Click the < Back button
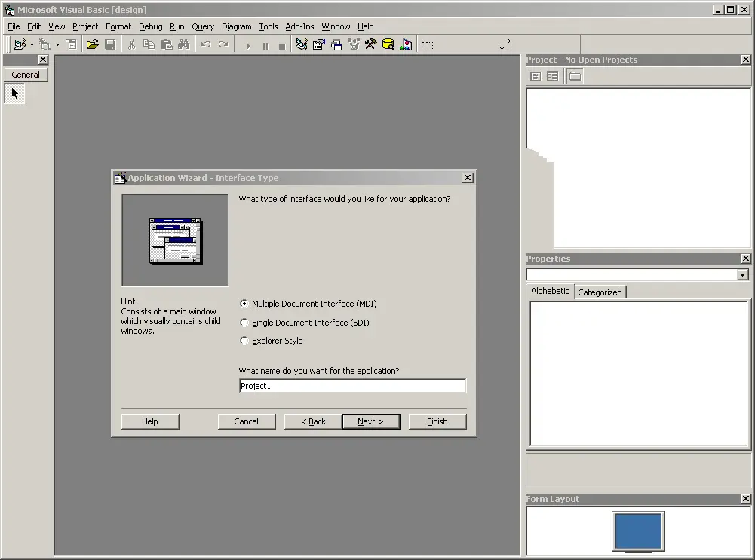This screenshot has height=560, width=755. pyautogui.click(x=313, y=421)
